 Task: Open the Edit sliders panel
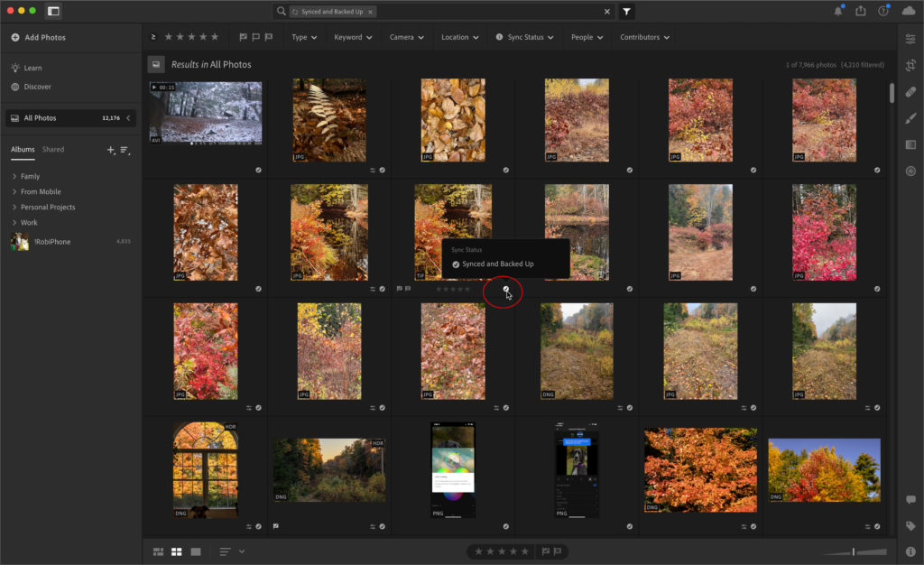[910, 39]
